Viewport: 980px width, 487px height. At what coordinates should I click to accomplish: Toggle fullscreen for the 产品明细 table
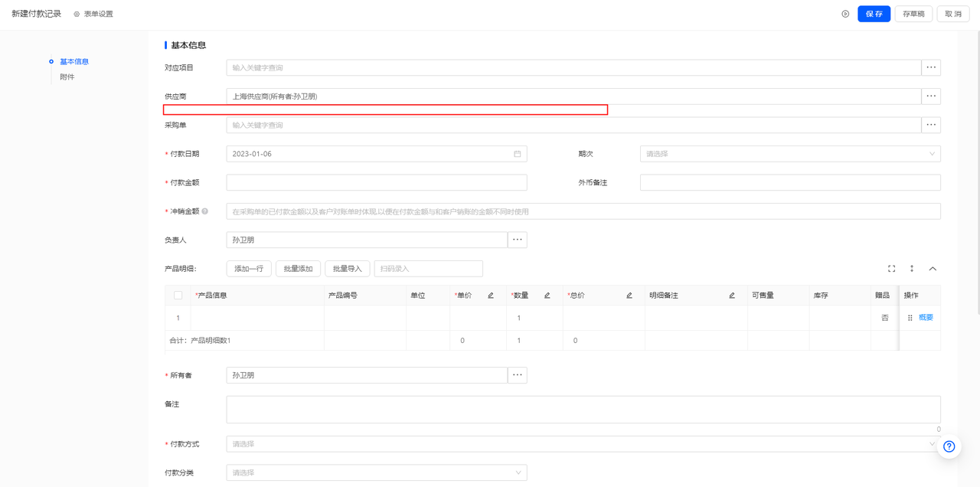(x=891, y=269)
